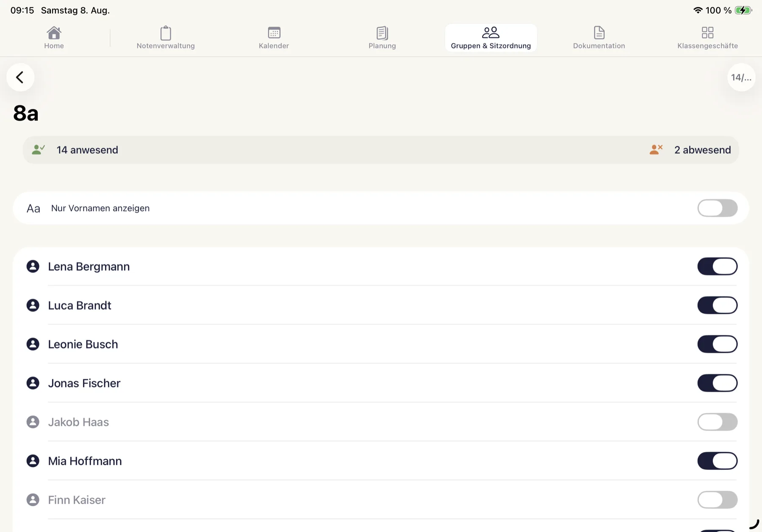Viewport: 762px width, 532px height.
Task: Mark Luca Brandt absent via toggle
Action: pos(718,306)
